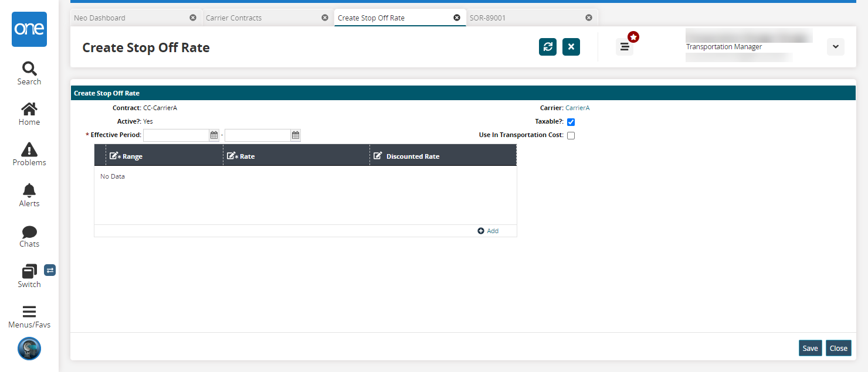The height and width of the screenshot is (372, 868).
Task: Close the Carrier Contracts tab
Action: click(x=325, y=18)
